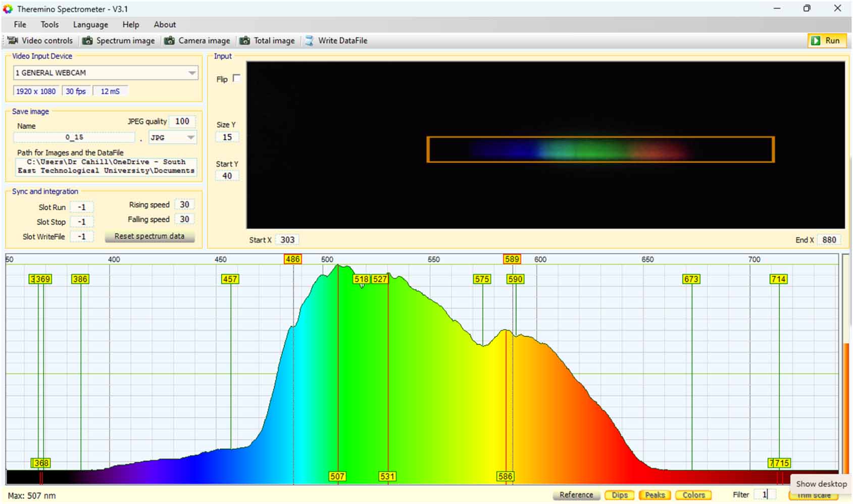Screen dimensions: 853x504
Task: Toggle the Peaks button
Action: coord(655,495)
